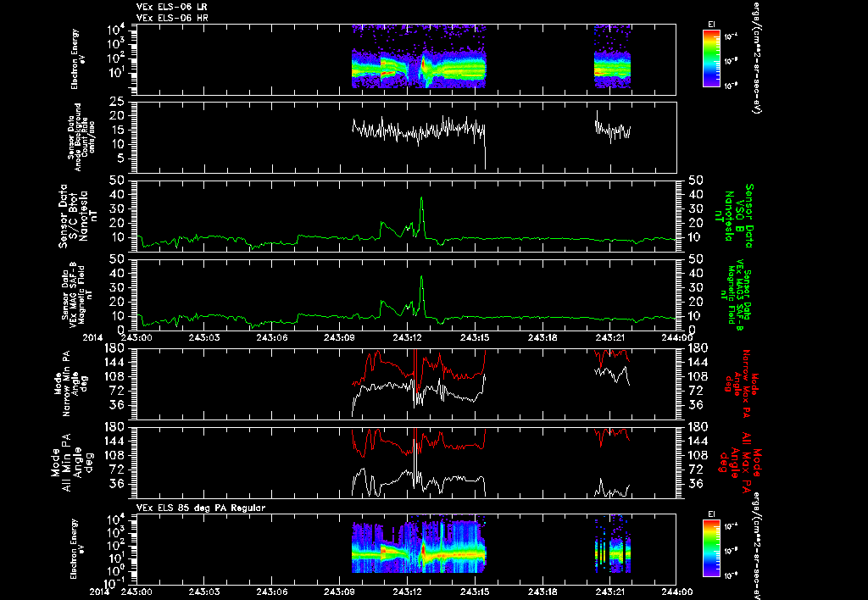Click the top spectrogram's rainbow color bar

pos(711,58)
